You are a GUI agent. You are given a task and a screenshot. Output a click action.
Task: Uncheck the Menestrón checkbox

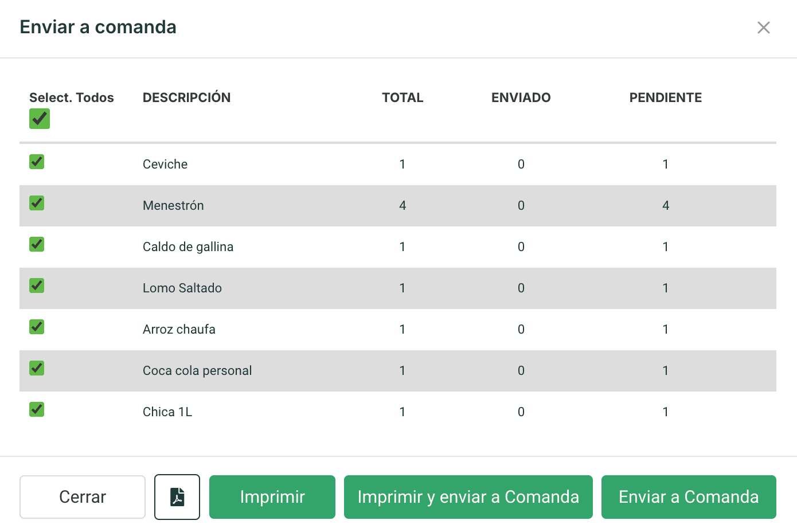[37, 203]
